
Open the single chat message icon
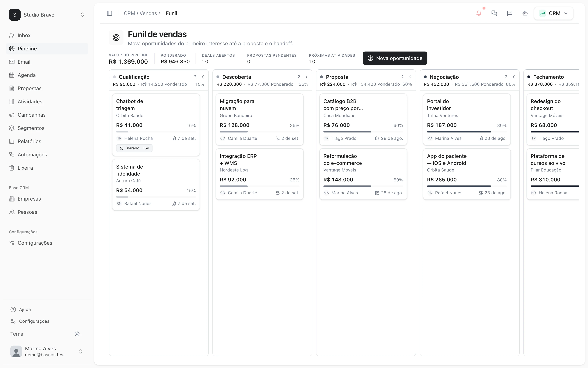tap(510, 13)
